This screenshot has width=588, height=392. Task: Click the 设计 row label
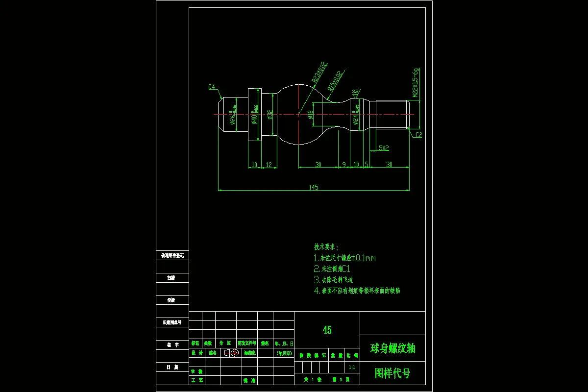(197, 353)
